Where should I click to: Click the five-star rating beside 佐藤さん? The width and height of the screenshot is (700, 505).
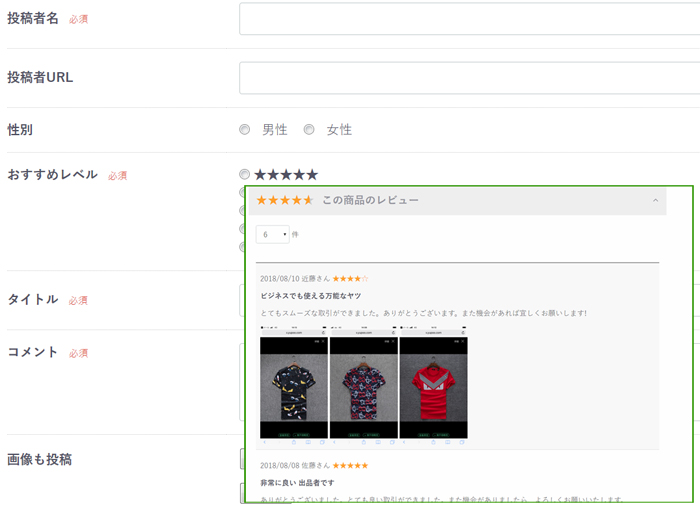click(350, 466)
